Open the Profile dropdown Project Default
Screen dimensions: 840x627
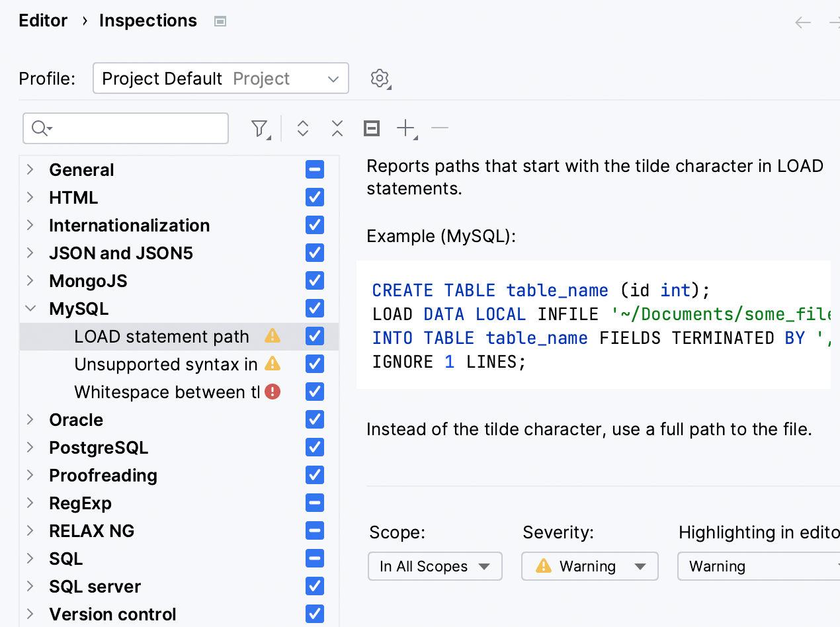220,79
